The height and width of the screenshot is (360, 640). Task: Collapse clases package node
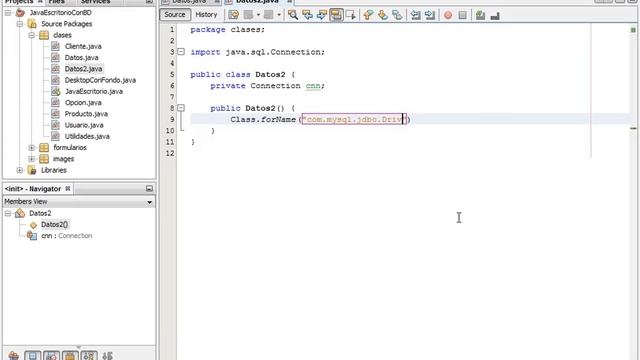(x=31, y=35)
